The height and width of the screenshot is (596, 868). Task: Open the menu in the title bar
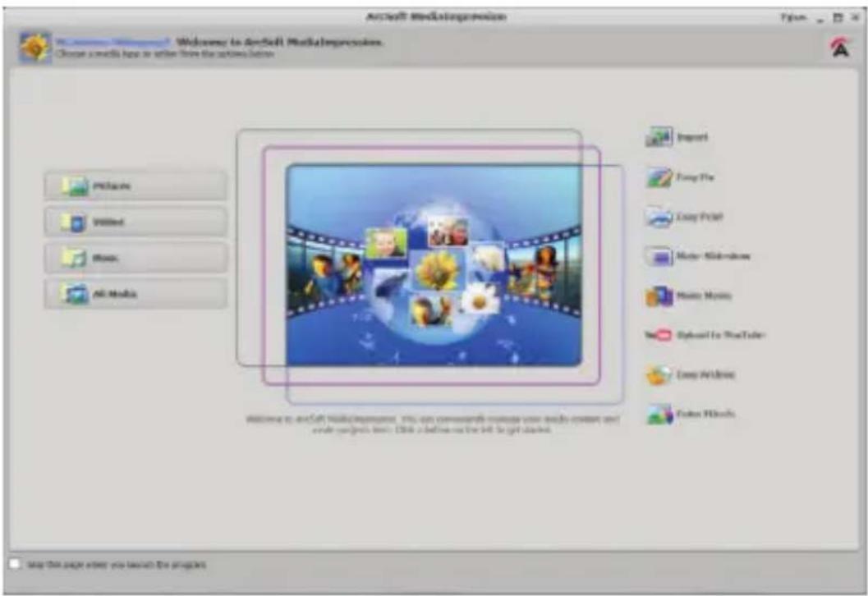[792, 18]
